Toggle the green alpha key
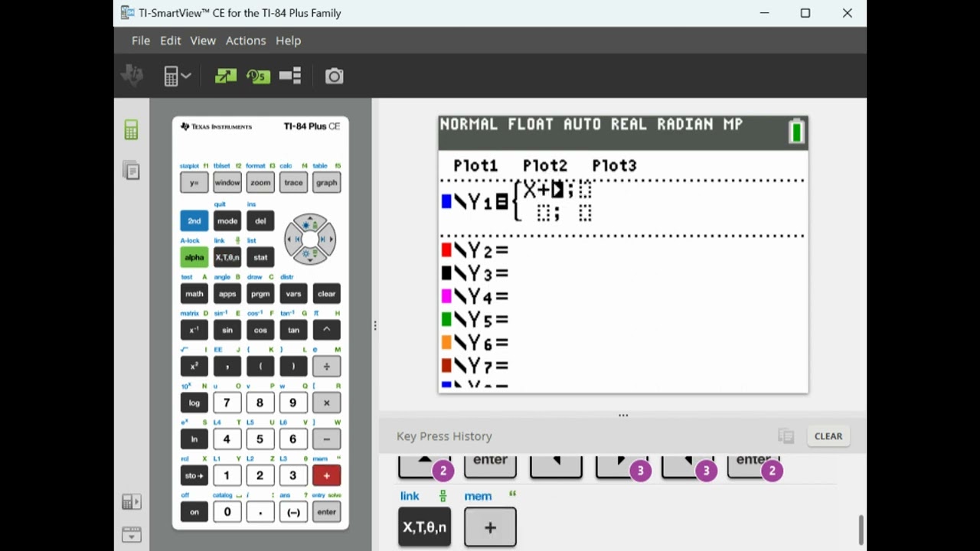 click(x=194, y=257)
